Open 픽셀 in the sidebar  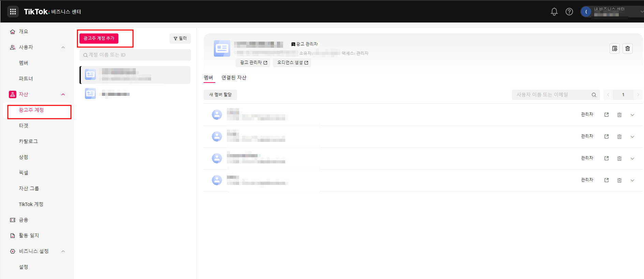pos(24,173)
